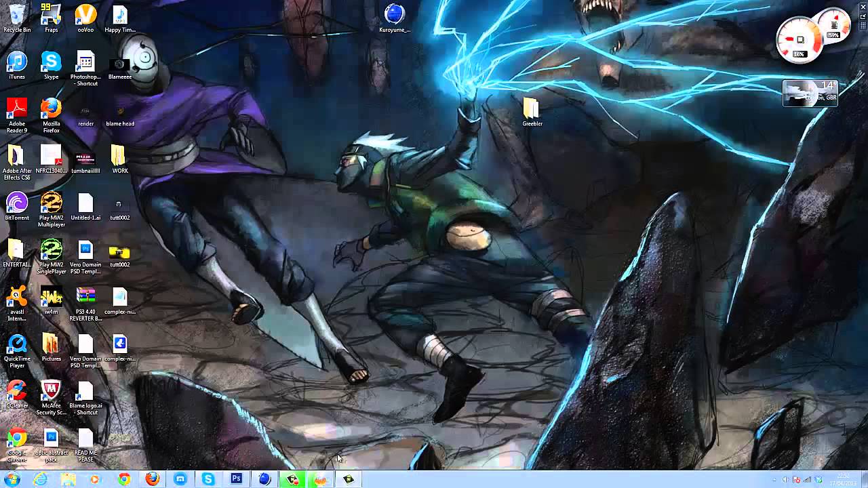
Task: Select the Kuroyume_... desktop icon
Action: [x=395, y=18]
